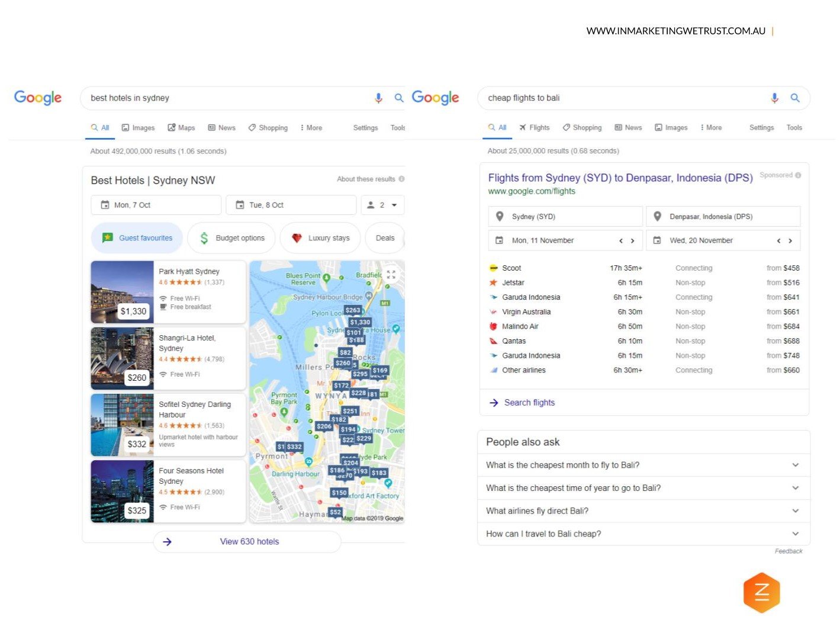Open the More menu in hotels search tabs
The image size is (840, 639).
[x=311, y=128]
